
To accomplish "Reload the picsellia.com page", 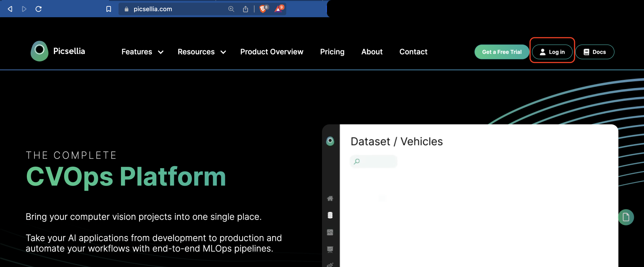I will [x=39, y=9].
